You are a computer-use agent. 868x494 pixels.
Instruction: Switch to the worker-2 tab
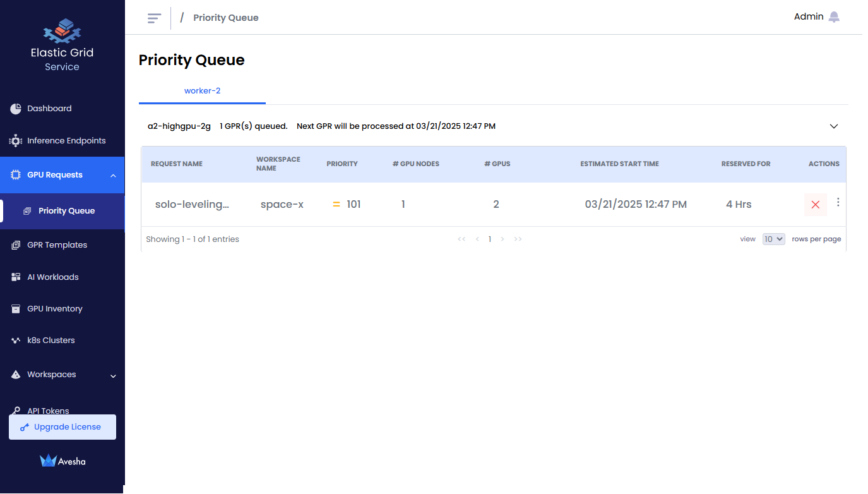click(x=202, y=91)
